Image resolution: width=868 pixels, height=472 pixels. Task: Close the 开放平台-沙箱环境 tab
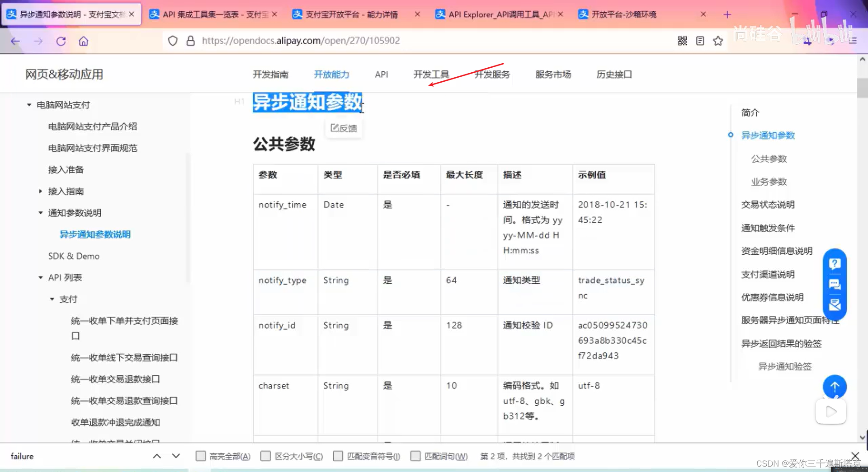tap(703, 14)
